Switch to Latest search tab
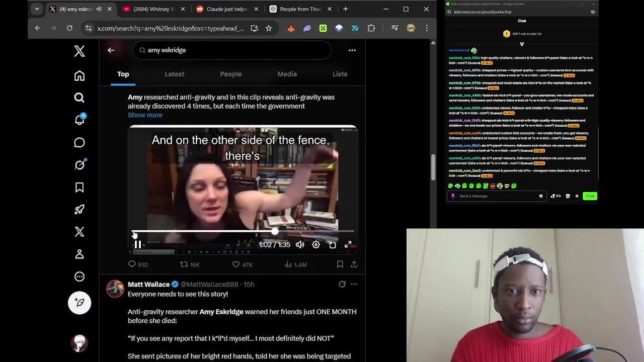The image size is (644, 362). click(x=175, y=74)
